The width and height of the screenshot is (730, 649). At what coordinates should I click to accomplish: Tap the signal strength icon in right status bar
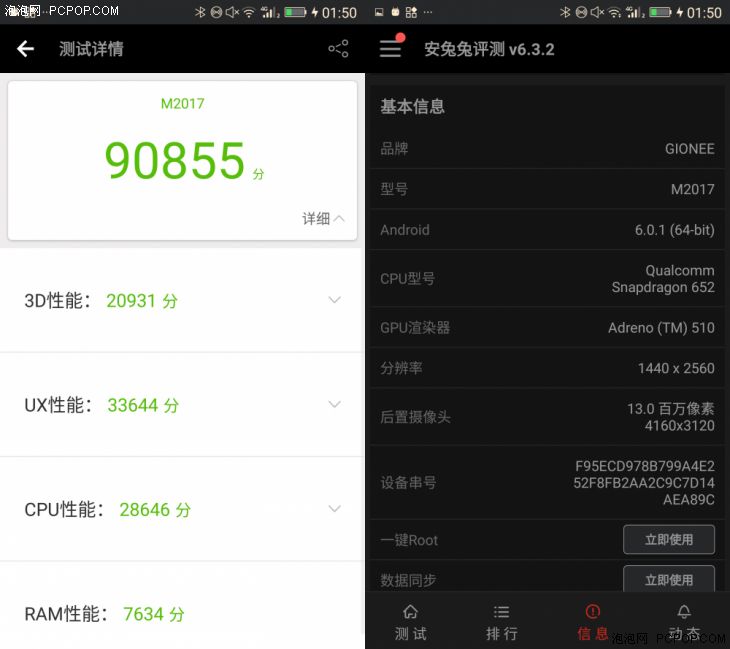point(635,13)
